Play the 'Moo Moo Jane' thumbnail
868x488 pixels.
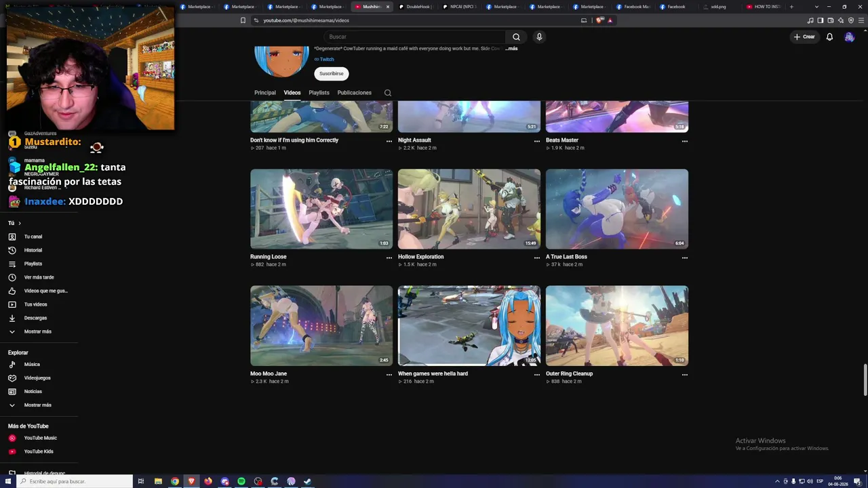pyautogui.click(x=321, y=325)
